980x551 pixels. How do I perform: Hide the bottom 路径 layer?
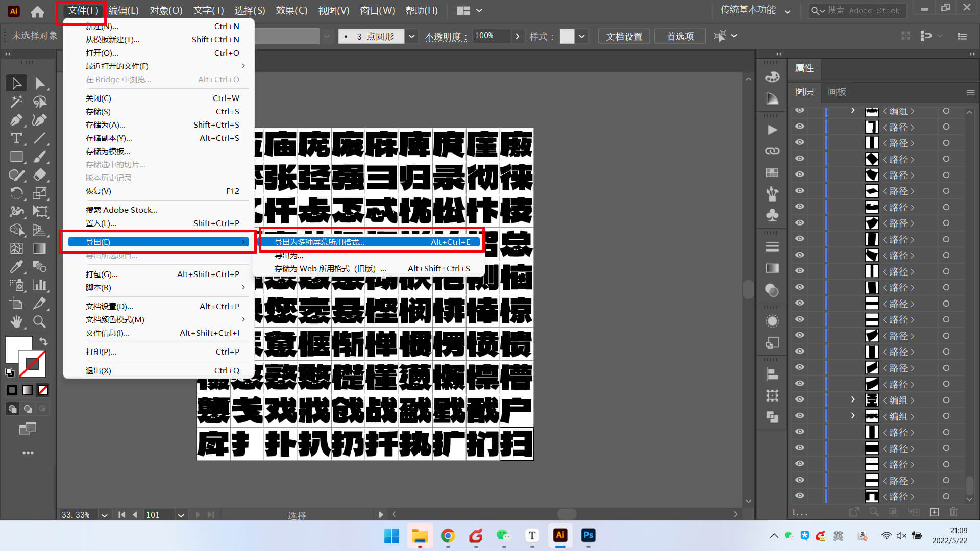(x=800, y=496)
